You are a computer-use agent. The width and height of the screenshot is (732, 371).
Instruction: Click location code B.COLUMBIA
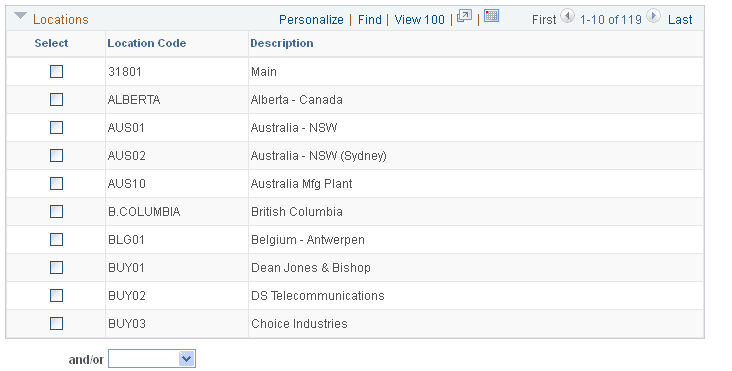click(x=144, y=212)
